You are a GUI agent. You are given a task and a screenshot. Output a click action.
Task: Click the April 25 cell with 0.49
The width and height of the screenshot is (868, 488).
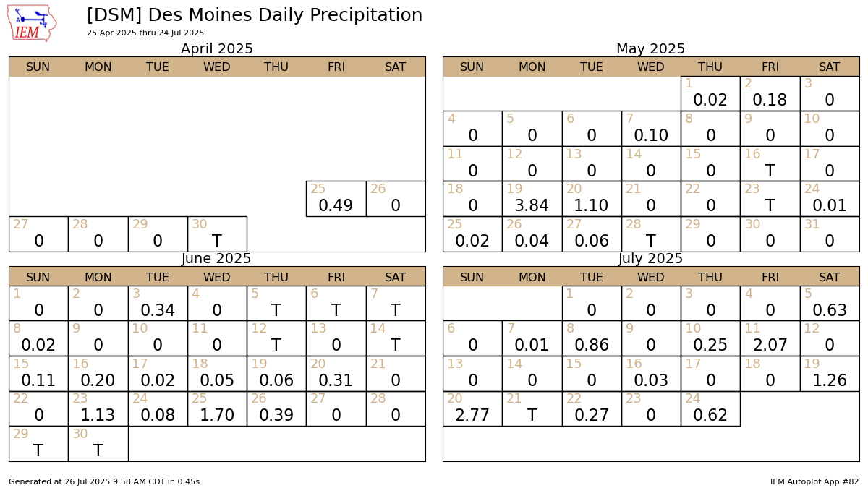click(x=336, y=199)
